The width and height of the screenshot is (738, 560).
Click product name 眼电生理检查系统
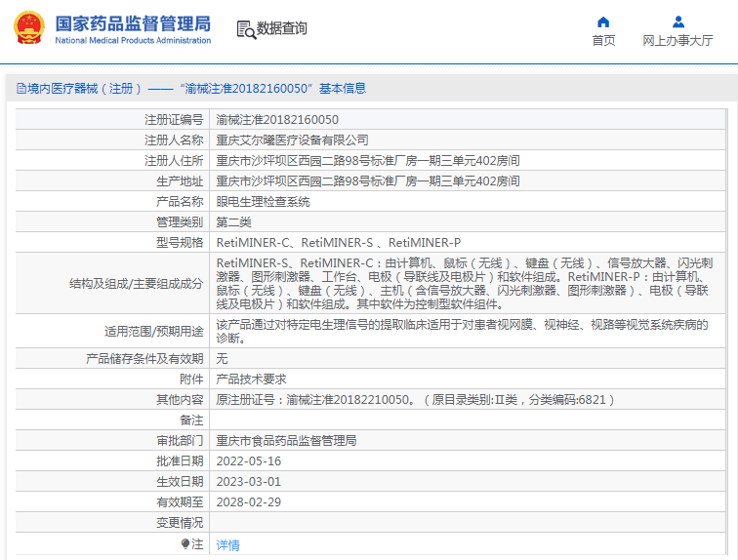[263, 202]
